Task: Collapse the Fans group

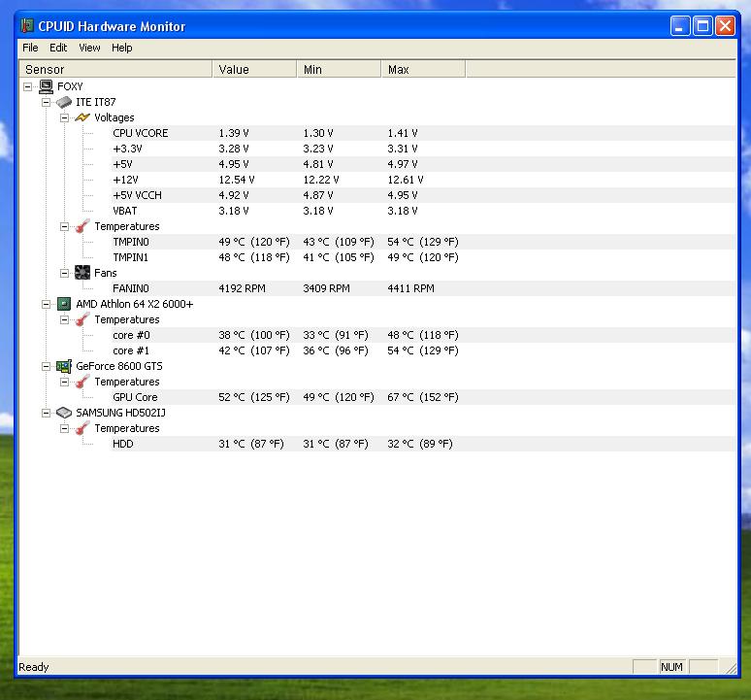Action: [64, 273]
